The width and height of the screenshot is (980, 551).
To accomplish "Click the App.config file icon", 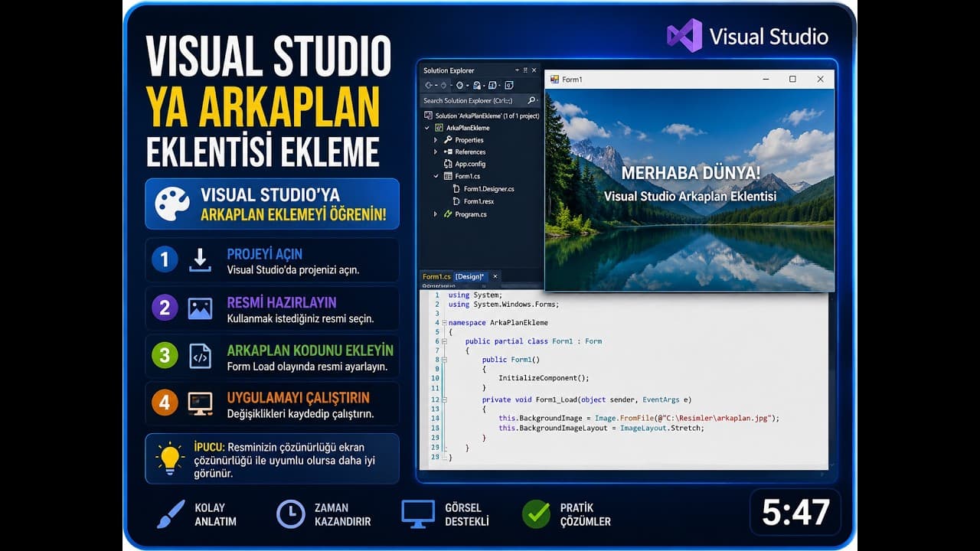I will click(x=448, y=164).
